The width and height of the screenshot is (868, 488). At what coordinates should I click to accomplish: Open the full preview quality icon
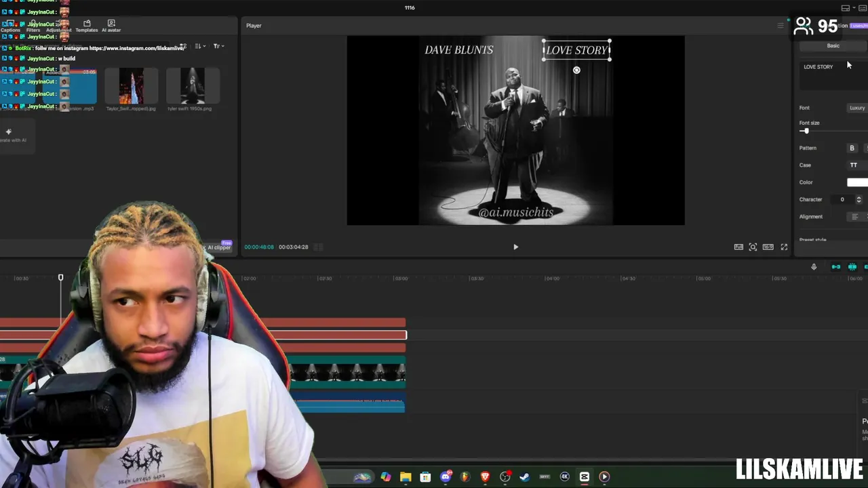point(738,247)
